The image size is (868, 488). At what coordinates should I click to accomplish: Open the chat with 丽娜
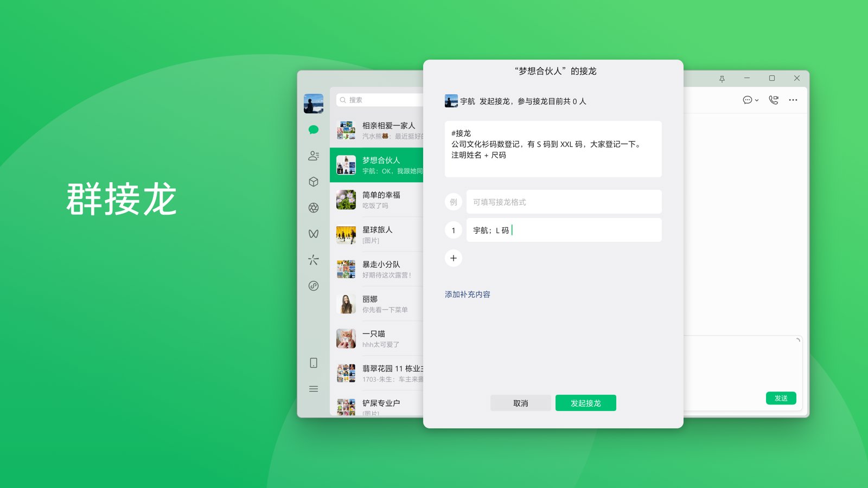(x=376, y=304)
